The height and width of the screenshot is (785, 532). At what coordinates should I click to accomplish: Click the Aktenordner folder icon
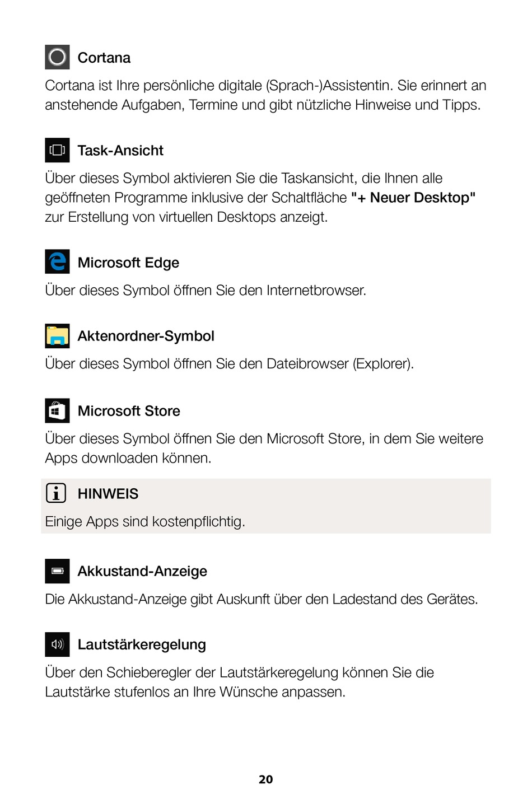click(x=57, y=335)
